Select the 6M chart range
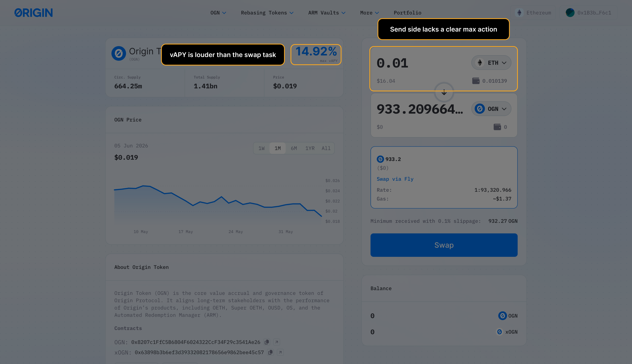This screenshot has height=364, width=632. pyautogui.click(x=294, y=148)
